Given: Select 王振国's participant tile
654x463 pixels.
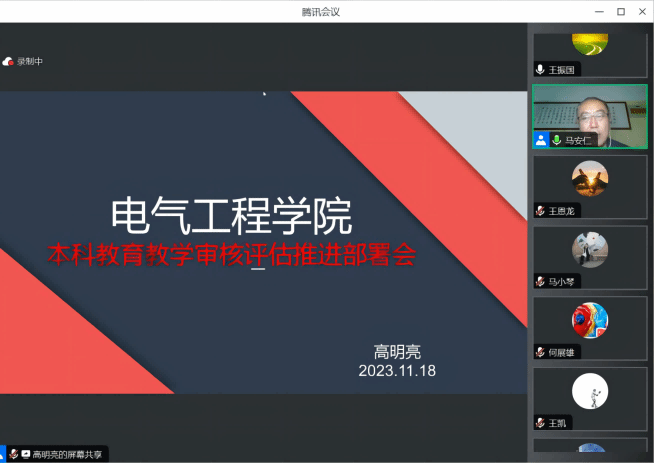Looking at the screenshot, I should pos(589,50).
